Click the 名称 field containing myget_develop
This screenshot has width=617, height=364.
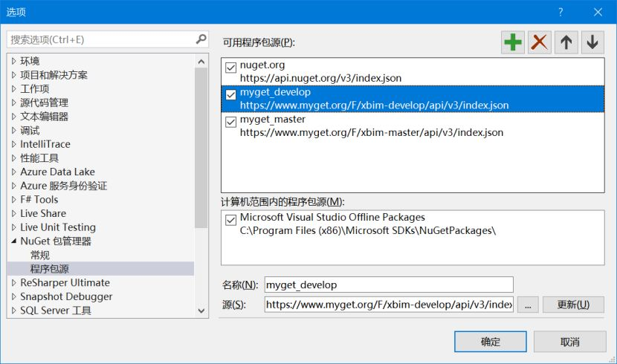pos(389,285)
